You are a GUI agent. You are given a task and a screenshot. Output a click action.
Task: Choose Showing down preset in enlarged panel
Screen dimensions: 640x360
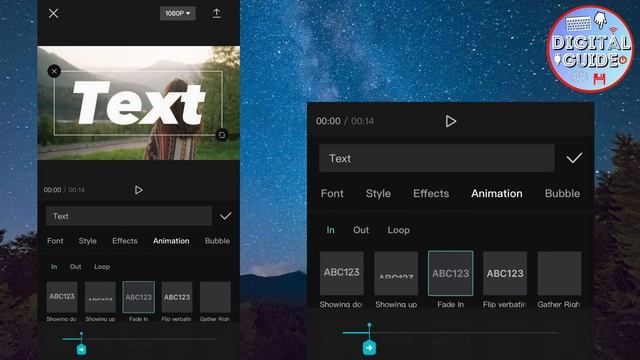tap(342, 280)
